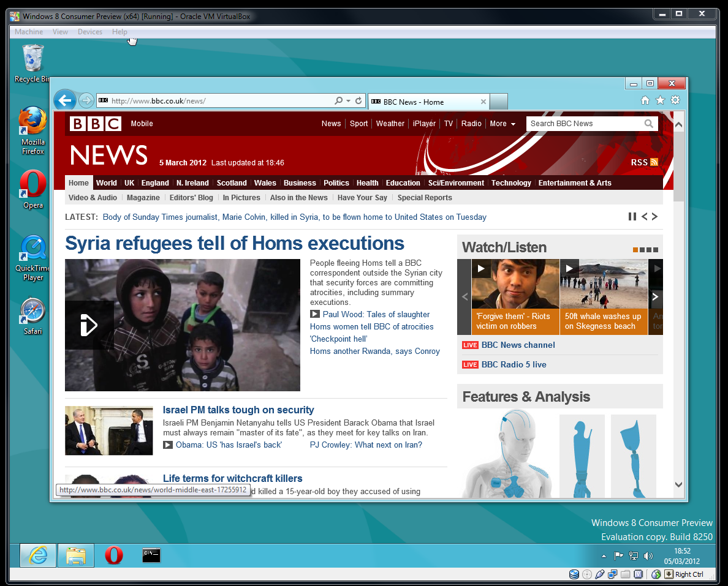Open In Pictures sub-navigation link
This screenshot has height=586, width=728.
[241, 198]
